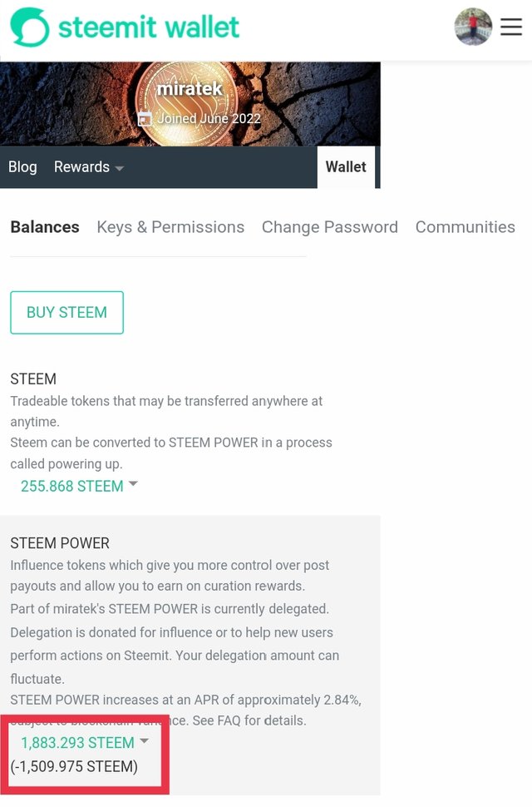Open the user avatar profile picture
532x807 pixels.
[x=473, y=27]
